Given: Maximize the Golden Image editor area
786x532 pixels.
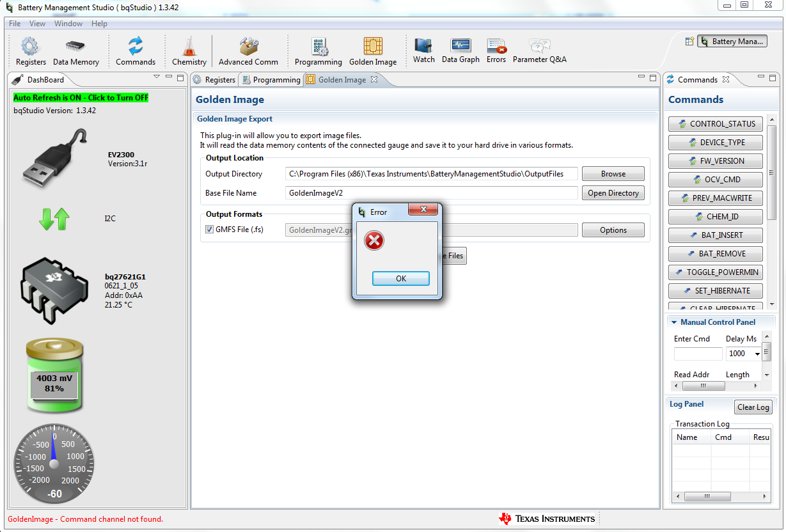Looking at the screenshot, I should point(653,77).
